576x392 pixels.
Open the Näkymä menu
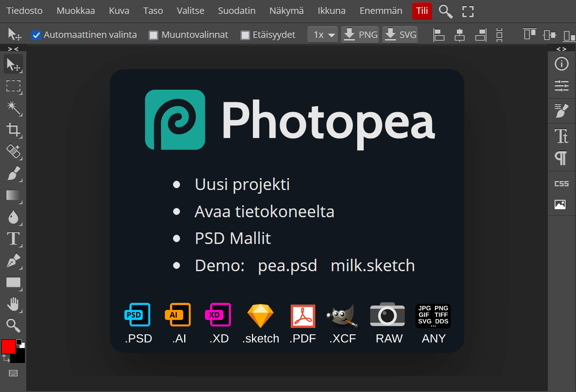(x=287, y=11)
